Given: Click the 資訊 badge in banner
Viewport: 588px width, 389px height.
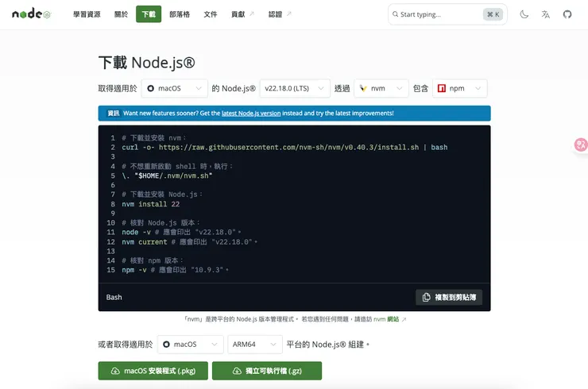Looking at the screenshot, I should (114, 114).
